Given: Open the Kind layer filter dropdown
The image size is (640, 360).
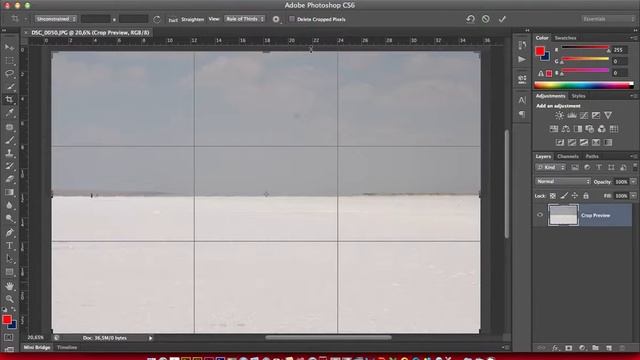Looking at the screenshot, I should coord(551,167).
